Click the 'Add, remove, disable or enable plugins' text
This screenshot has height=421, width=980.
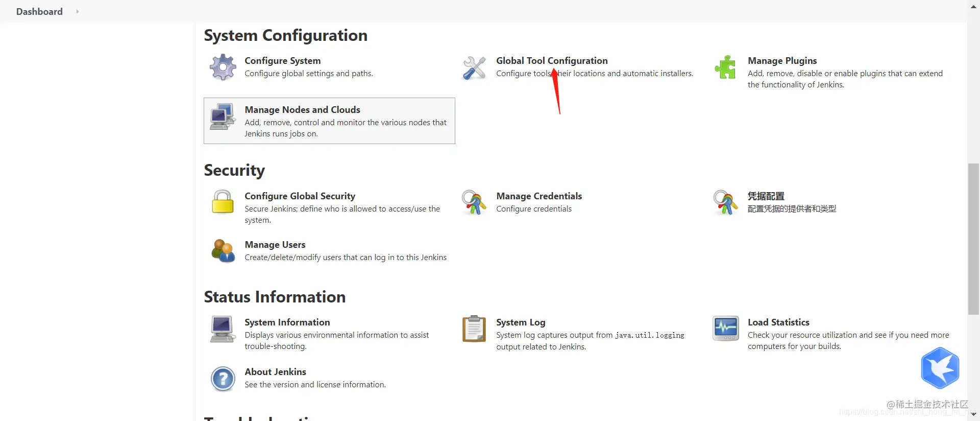845,79
